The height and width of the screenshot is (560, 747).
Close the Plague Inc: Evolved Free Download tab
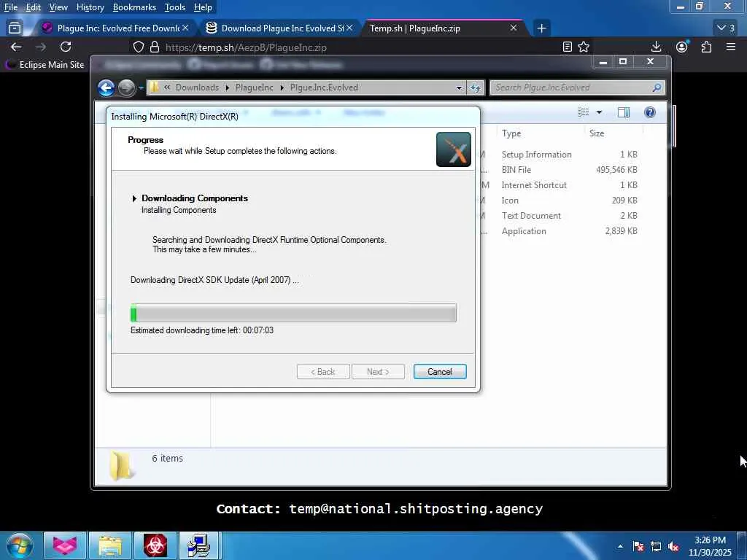pos(185,28)
